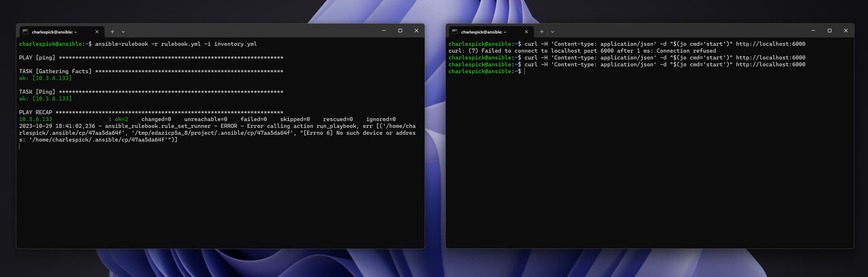Expand the profile dropdown in left terminal
Image resolution: width=868 pixels, height=277 pixels.
pyautogui.click(x=123, y=32)
